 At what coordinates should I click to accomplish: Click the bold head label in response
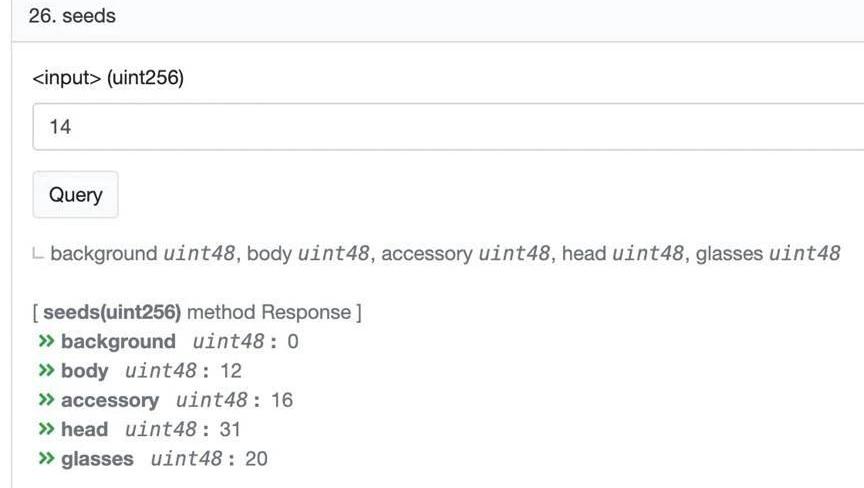84,430
